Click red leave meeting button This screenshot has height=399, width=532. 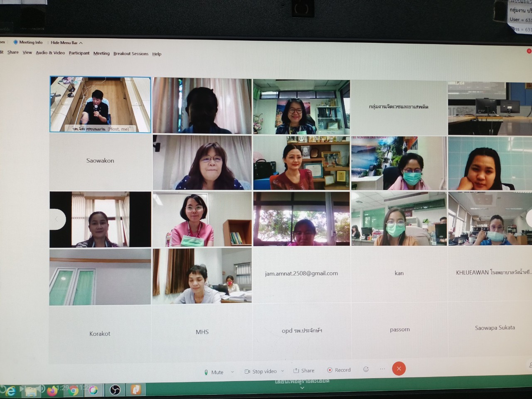tap(399, 368)
